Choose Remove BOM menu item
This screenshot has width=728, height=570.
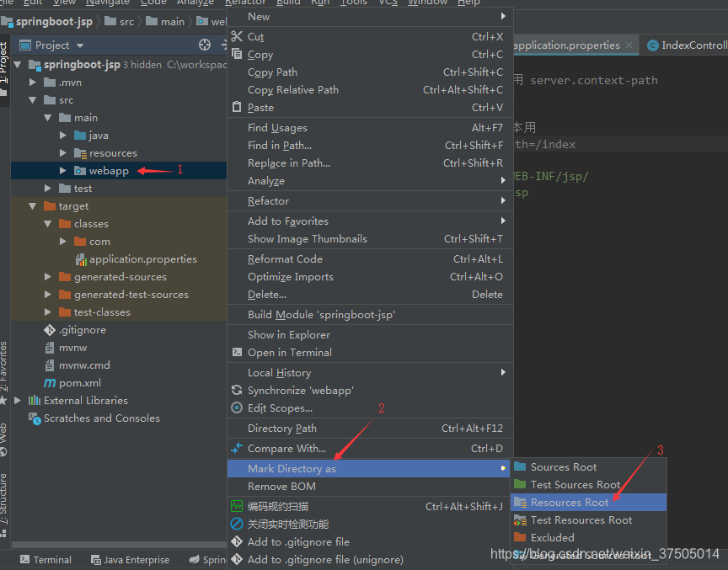[x=370, y=486]
